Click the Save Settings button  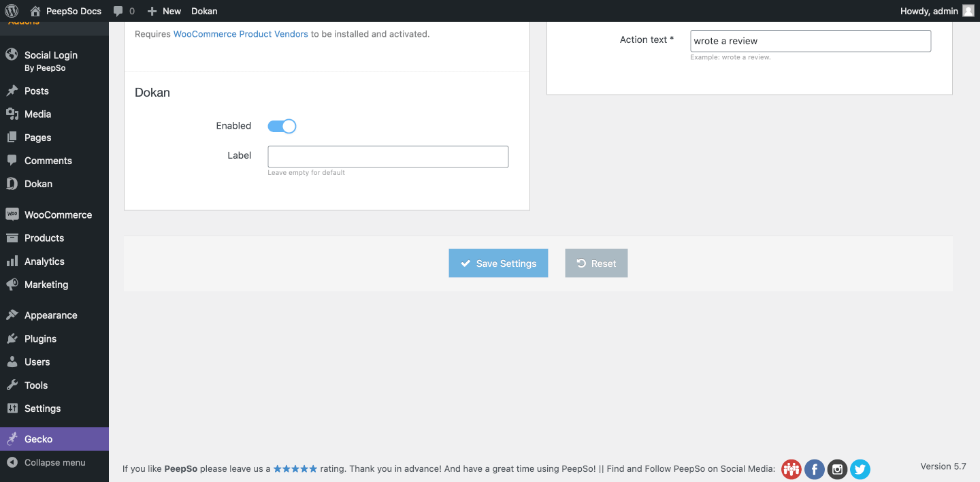click(x=498, y=263)
